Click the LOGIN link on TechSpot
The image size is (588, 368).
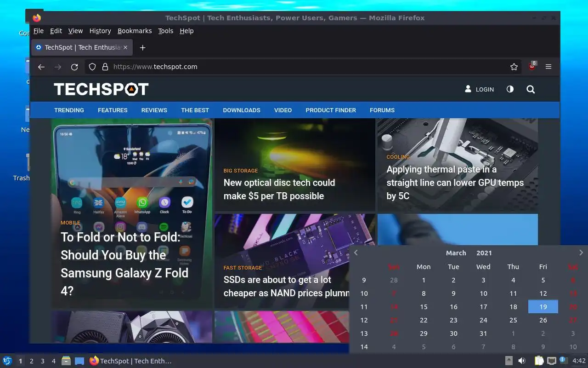[x=479, y=89]
